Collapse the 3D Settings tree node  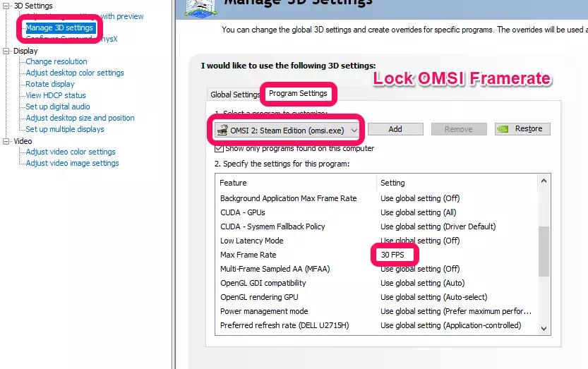point(6,6)
